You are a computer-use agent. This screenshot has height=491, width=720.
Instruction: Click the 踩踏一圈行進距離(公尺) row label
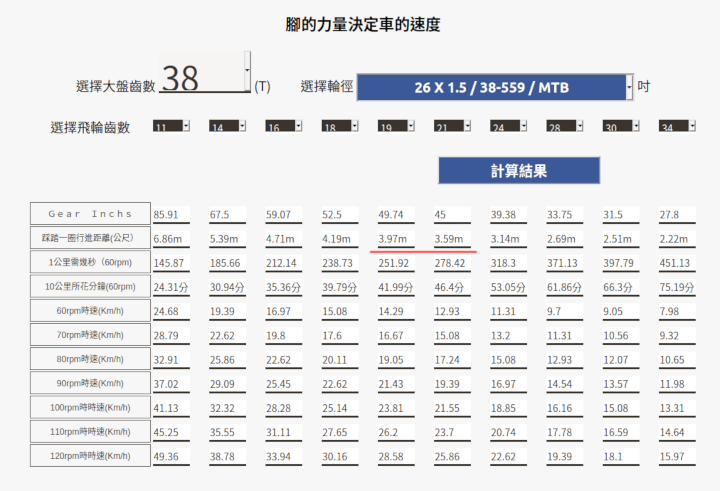90,238
